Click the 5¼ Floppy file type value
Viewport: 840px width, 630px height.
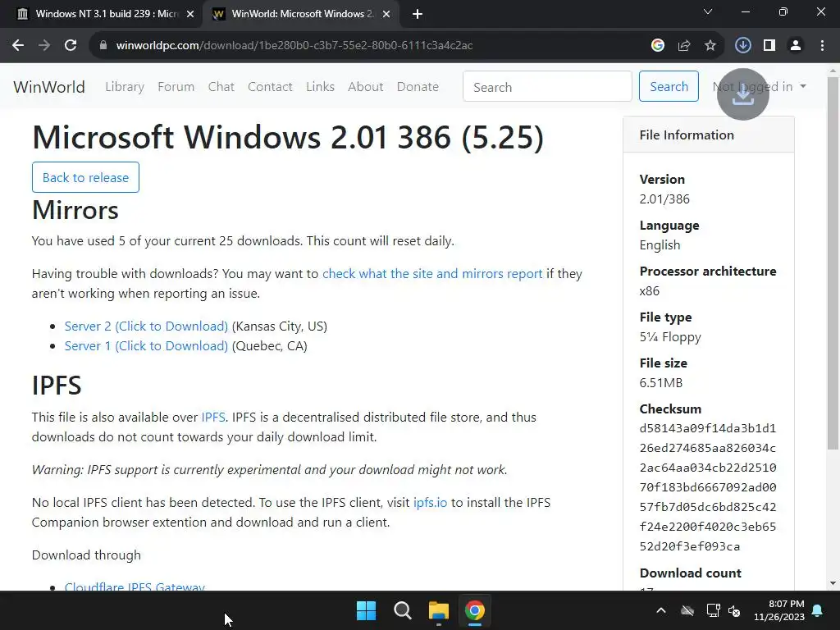pos(670,337)
